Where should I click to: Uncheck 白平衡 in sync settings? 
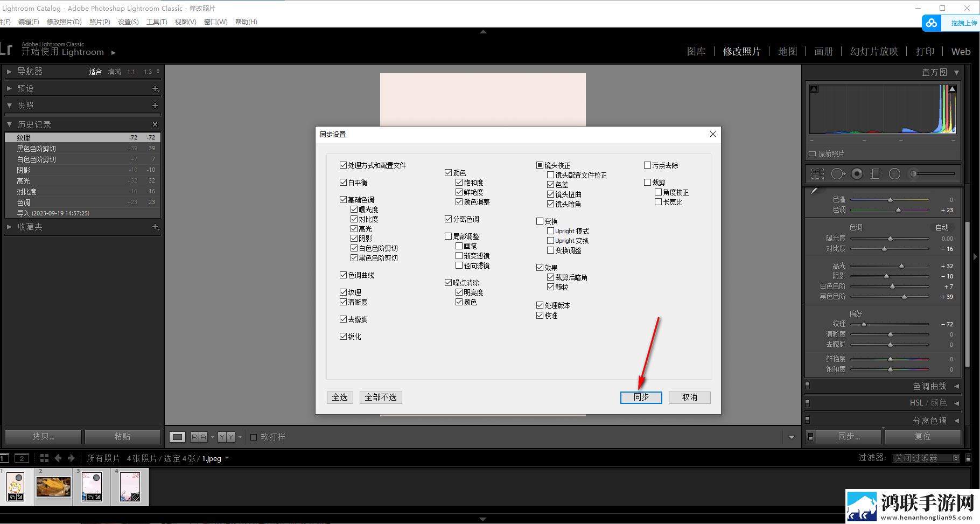[343, 183]
